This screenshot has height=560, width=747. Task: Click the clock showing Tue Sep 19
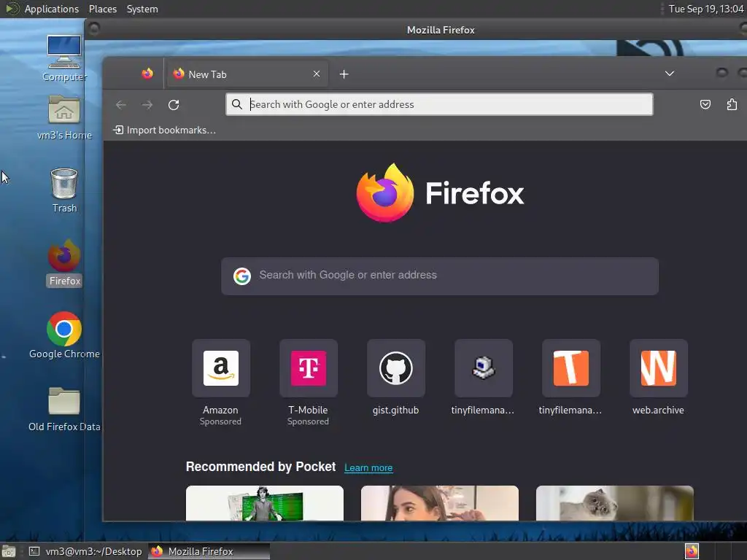coord(705,9)
